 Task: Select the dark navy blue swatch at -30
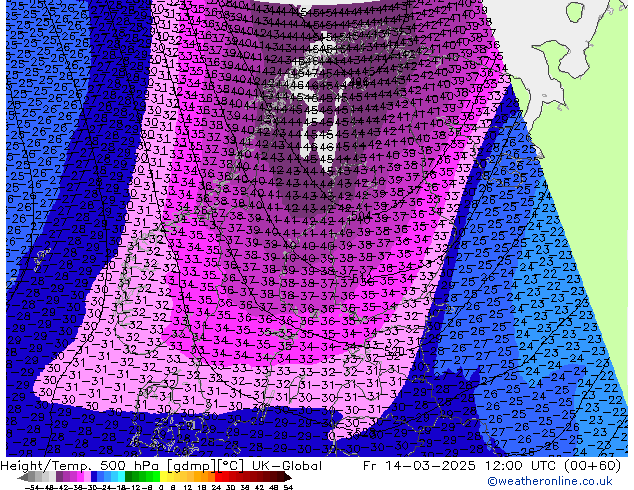[94, 477]
